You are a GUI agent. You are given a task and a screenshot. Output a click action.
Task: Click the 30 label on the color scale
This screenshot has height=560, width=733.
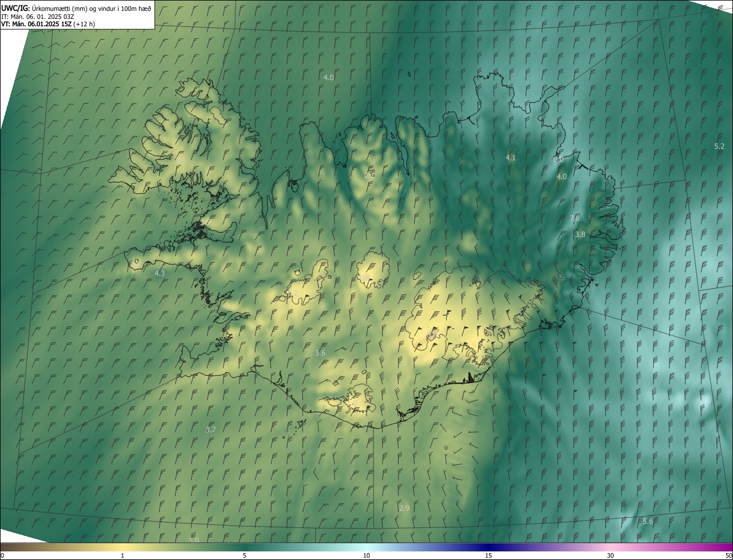coord(610,556)
